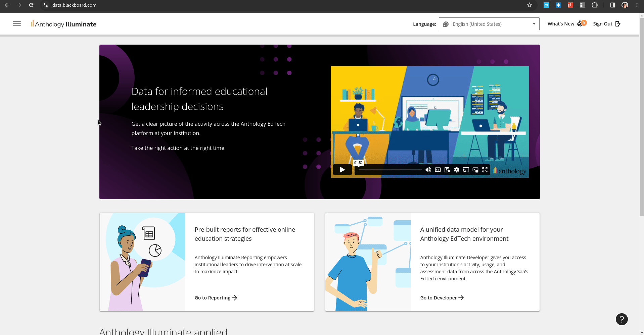The width and height of the screenshot is (644, 335).
Task: Cast the video to a device
Action: (x=466, y=170)
